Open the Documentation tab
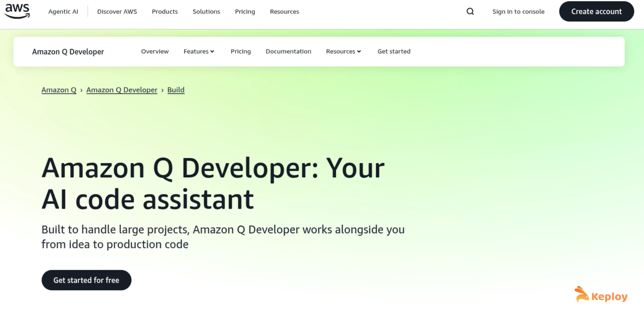The width and height of the screenshot is (644, 324). 288,51
